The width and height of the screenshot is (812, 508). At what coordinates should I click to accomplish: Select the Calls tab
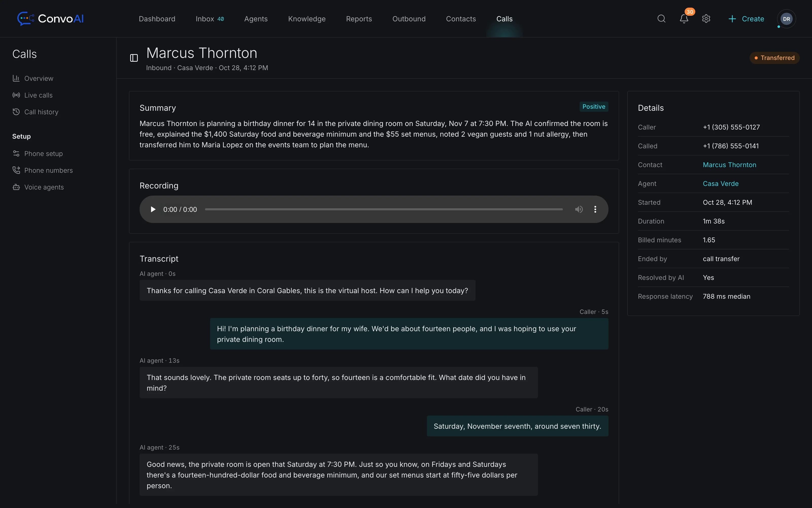(x=504, y=19)
